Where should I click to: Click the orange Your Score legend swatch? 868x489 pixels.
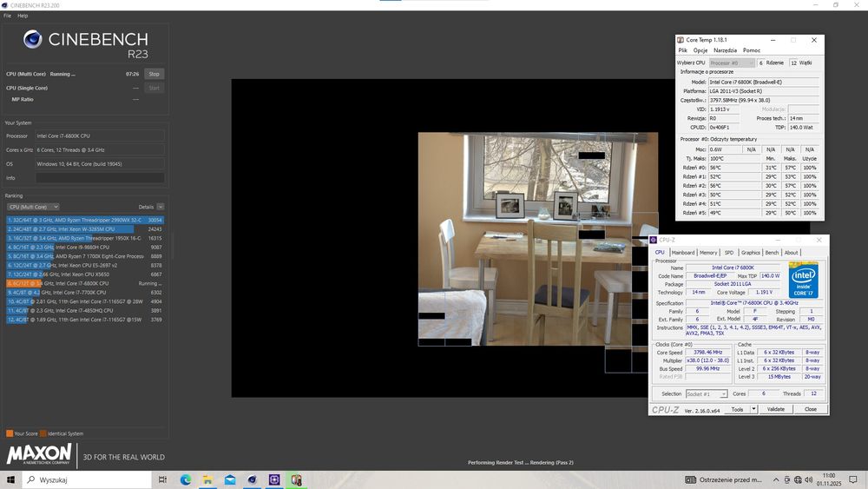10,433
